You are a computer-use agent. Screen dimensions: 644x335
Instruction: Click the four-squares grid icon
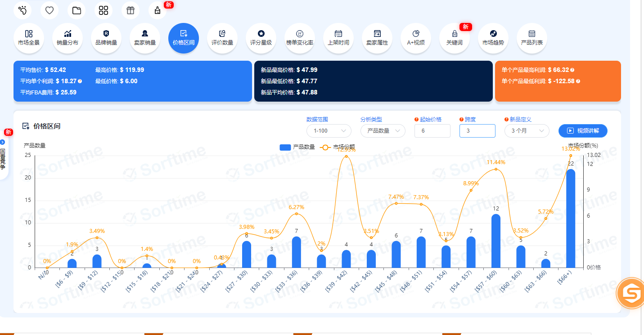point(104,10)
